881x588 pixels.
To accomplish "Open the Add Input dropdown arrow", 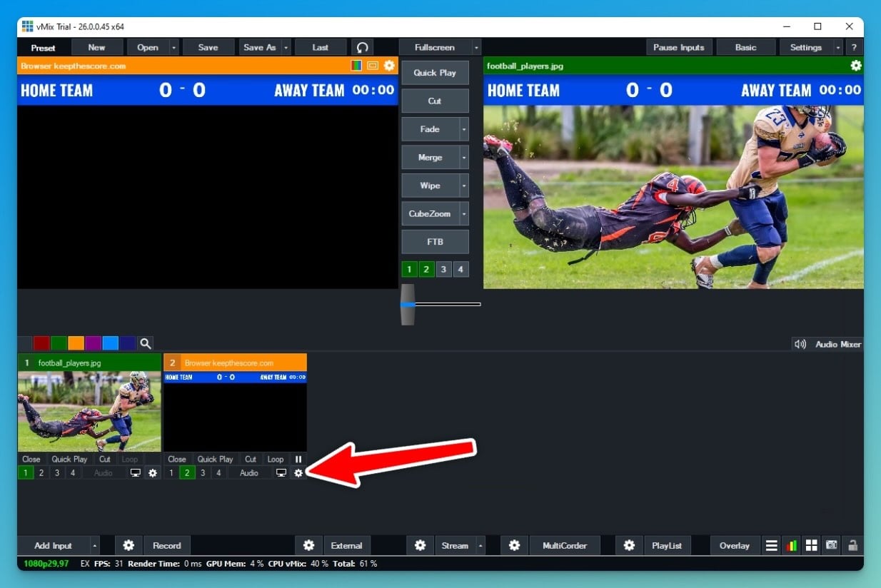I will click(x=94, y=545).
